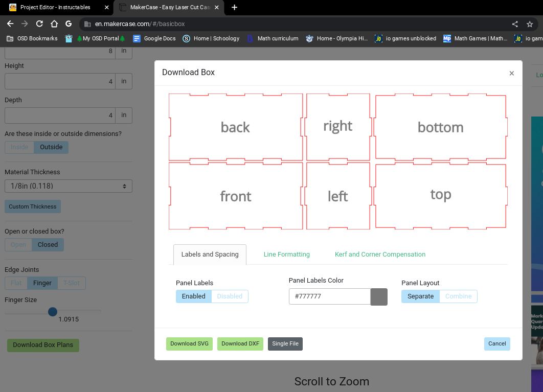Click the Download Box Plans button
Screen dimensions: 543x392
(x=43, y=345)
